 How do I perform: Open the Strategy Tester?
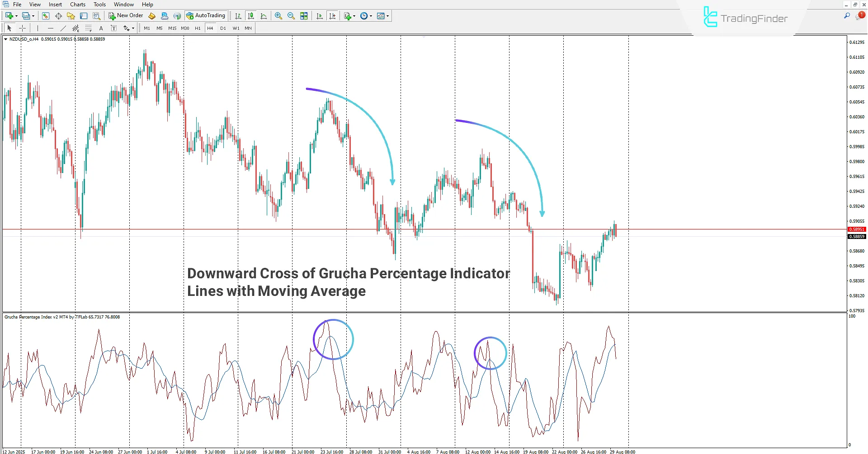click(96, 15)
